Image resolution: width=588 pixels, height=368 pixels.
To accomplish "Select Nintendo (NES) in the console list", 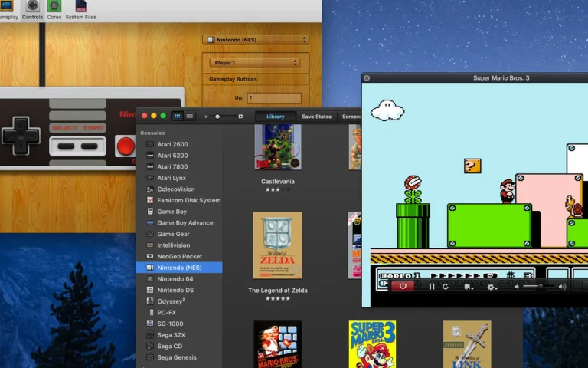I will (179, 268).
